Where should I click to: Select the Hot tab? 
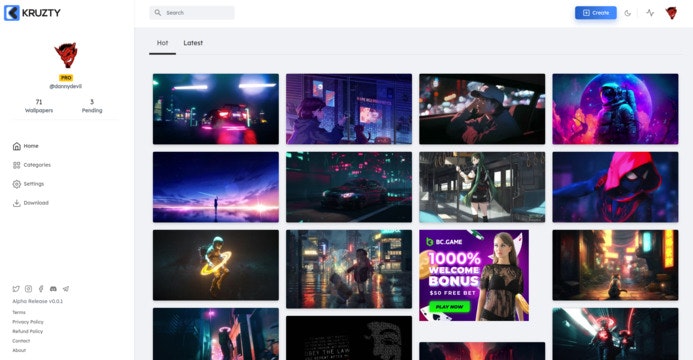coord(162,43)
